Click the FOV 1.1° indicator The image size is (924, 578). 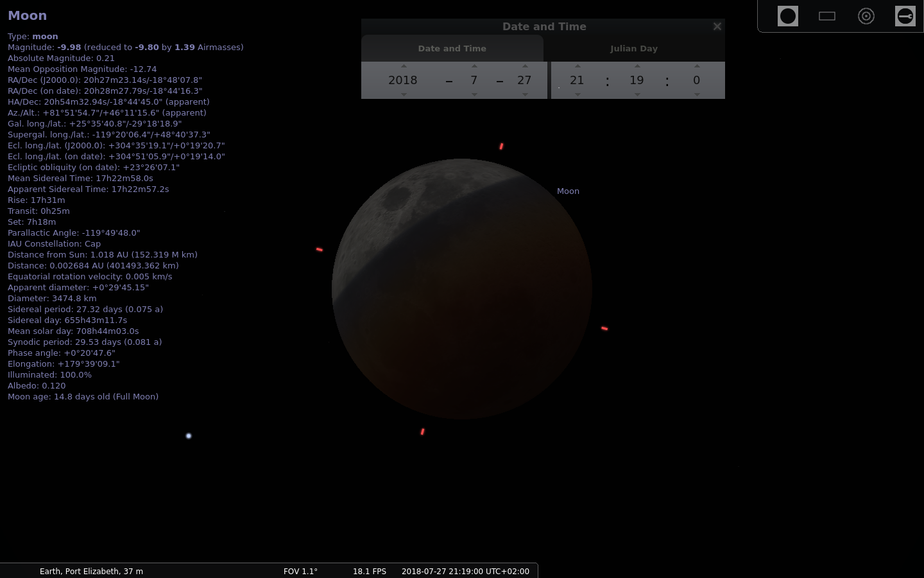(x=300, y=571)
